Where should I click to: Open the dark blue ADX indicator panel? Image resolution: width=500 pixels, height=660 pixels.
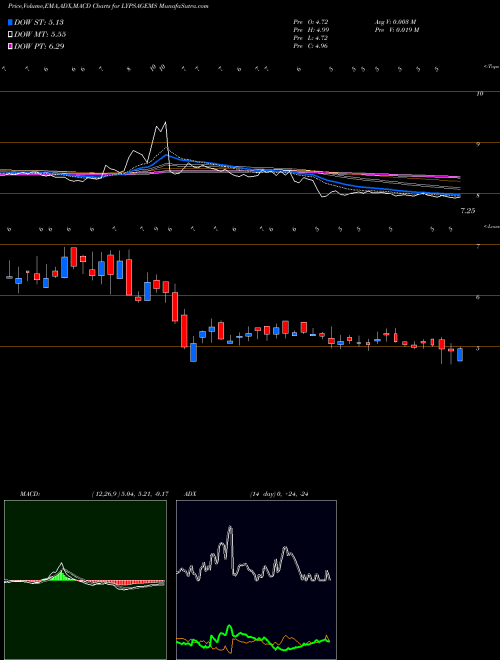pos(256,580)
